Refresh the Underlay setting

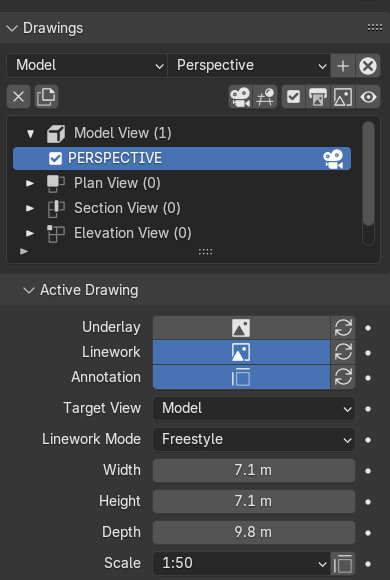[x=343, y=328]
